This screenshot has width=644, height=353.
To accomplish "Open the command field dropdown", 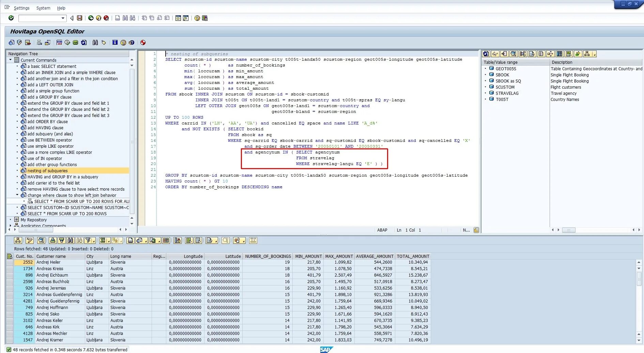I will (x=63, y=18).
